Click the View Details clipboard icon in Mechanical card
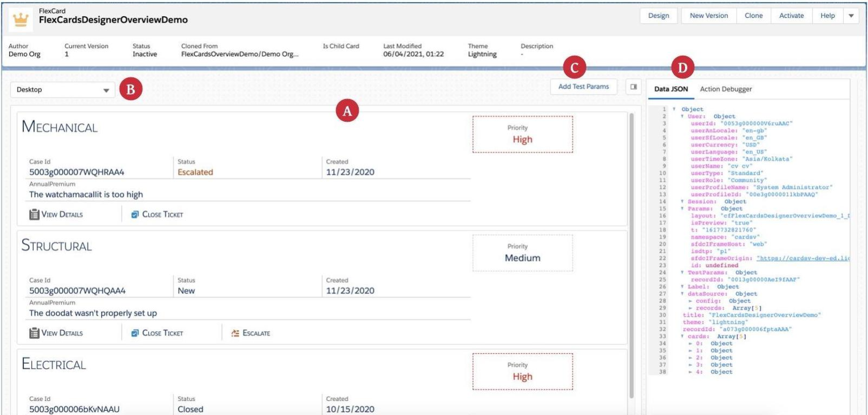The image size is (868, 415). pyautogui.click(x=34, y=214)
